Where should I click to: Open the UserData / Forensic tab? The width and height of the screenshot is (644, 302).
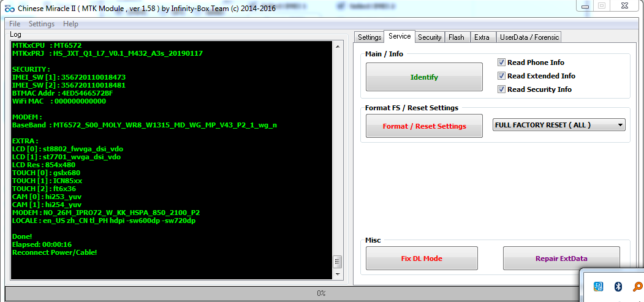529,37
